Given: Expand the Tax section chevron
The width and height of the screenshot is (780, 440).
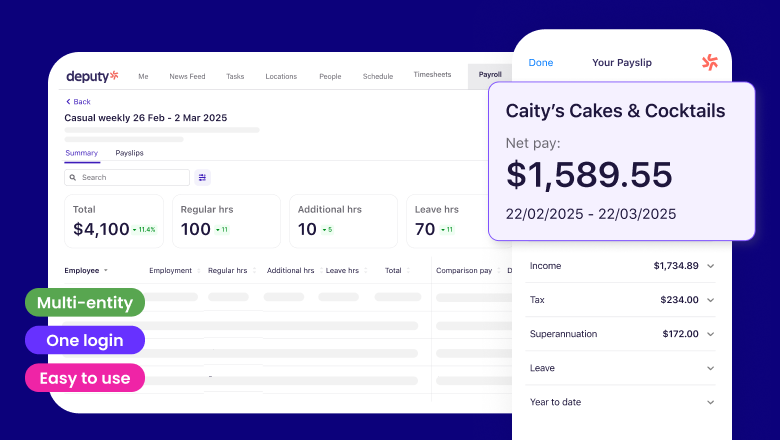Looking at the screenshot, I should tap(711, 300).
